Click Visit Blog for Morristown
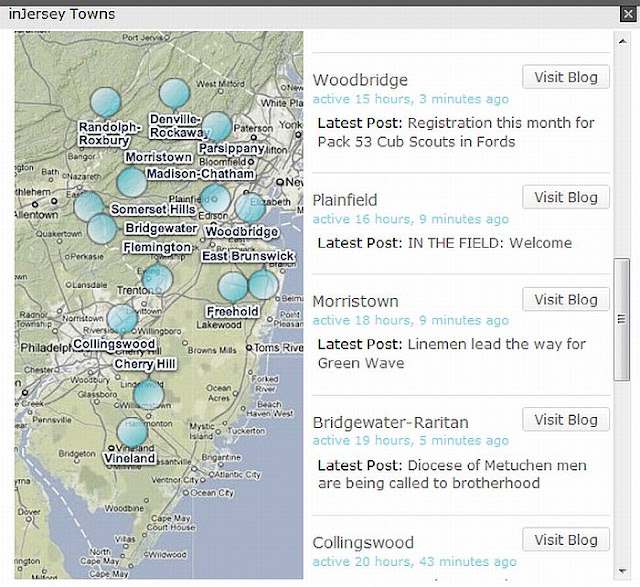Viewport: 640px width, 587px height. [x=566, y=299]
